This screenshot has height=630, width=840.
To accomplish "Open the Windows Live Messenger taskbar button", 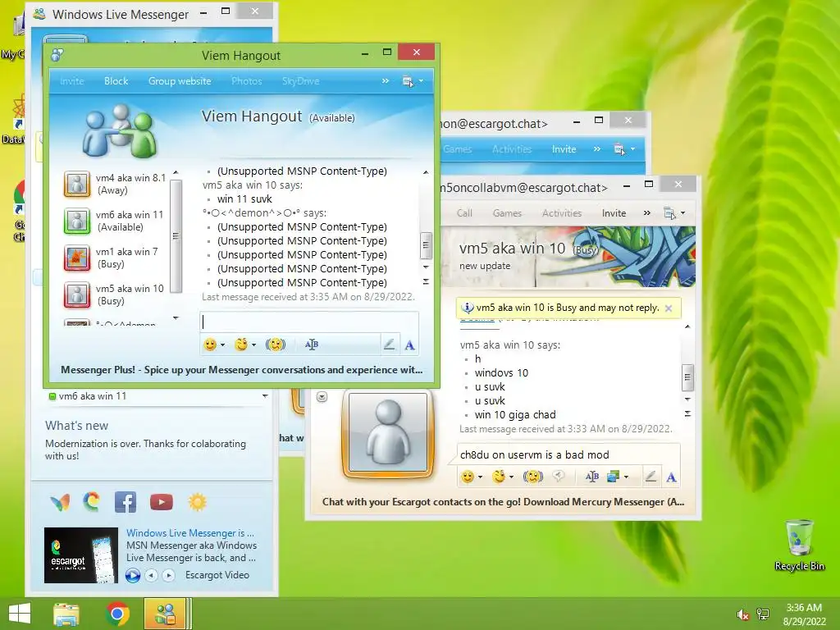I will (x=165, y=614).
